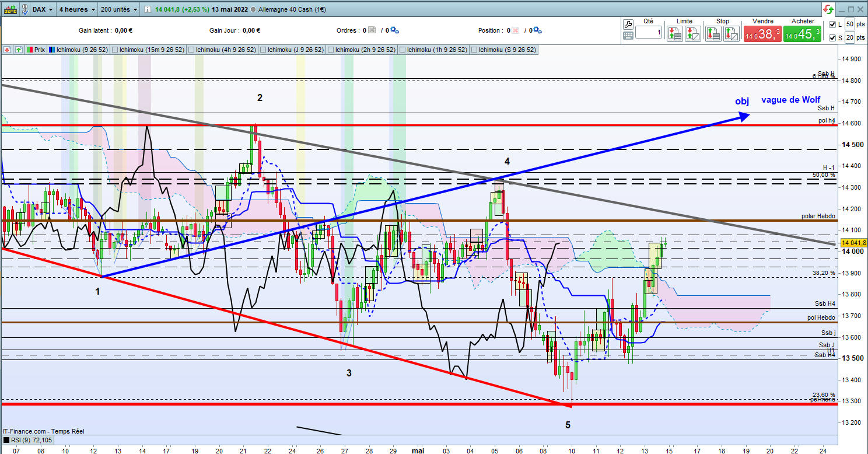Click the 'Gain latent' value 0,00 €

[124, 30]
